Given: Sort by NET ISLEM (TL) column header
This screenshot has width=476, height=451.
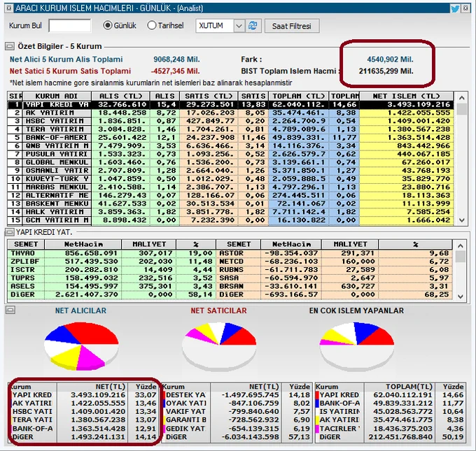Looking at the screenshot, I should point(406,96).
